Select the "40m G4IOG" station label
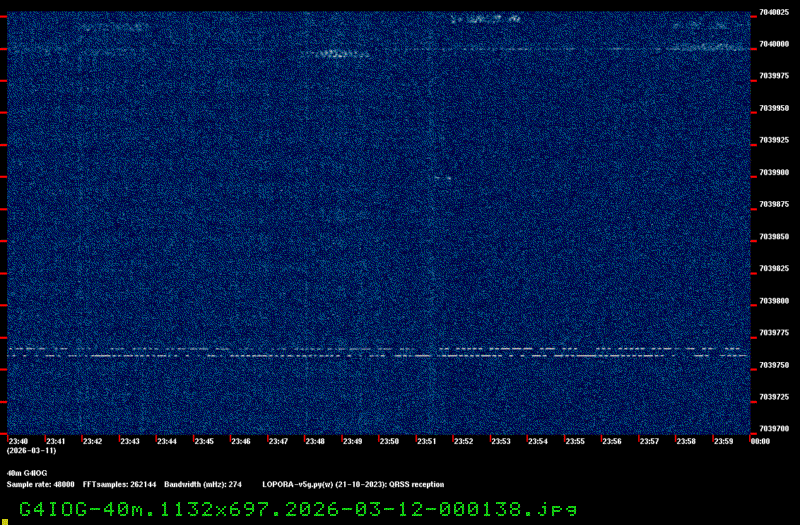Viewport: 800px width, 525px height. [27, 473]
